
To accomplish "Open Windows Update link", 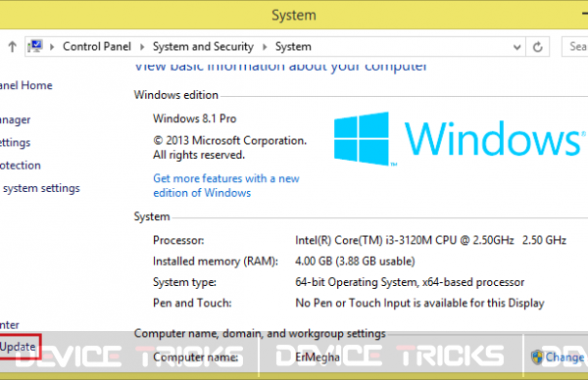I will point(18,347).
